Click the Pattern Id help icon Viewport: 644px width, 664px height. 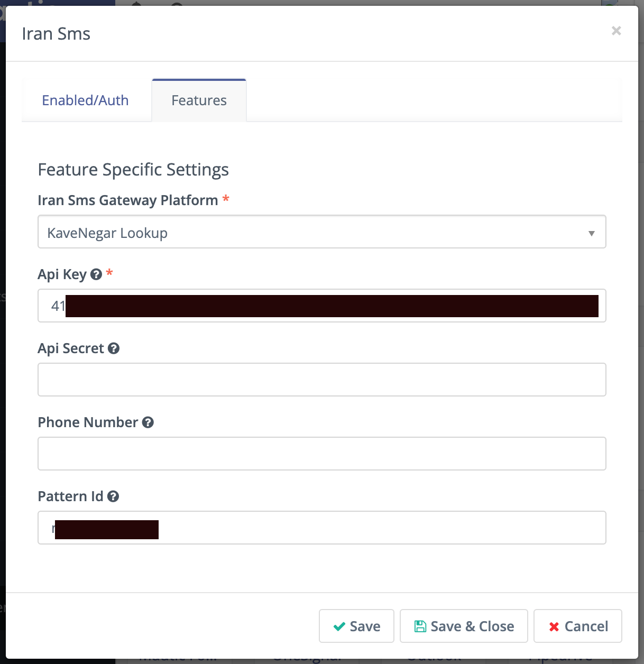pyautogui.click(x=113, y=496)
